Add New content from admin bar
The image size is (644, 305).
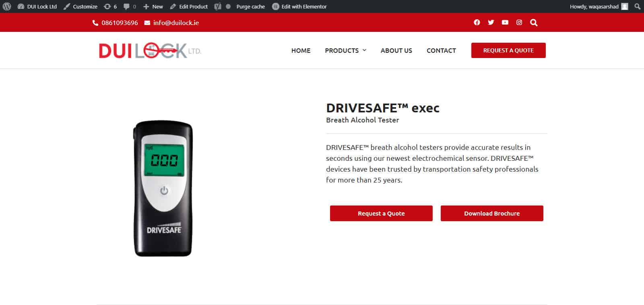tap(153, 6)
